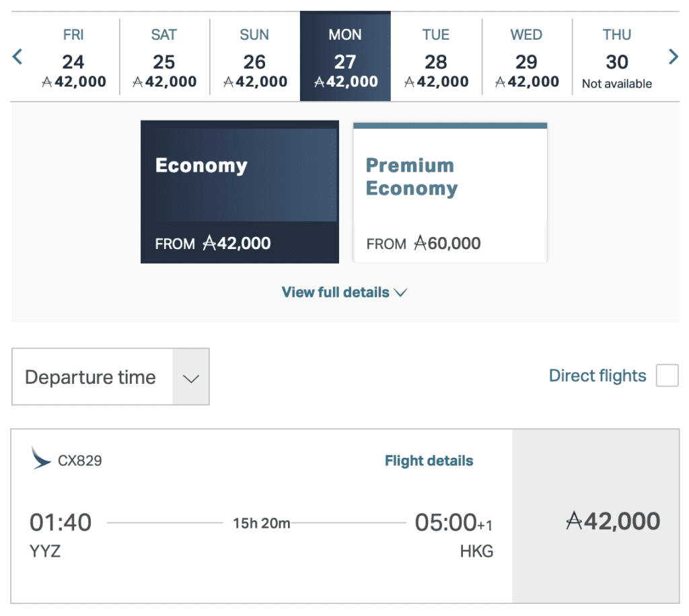Select Sunday 26 with 42,000 miles fare
This screenshot has height=616, width=689.
254,57
